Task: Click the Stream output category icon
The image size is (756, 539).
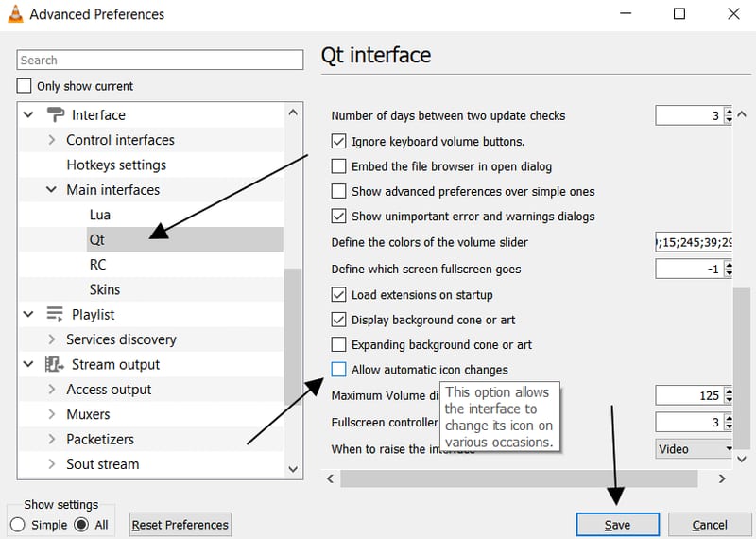Action: click(x=54, y=364)
